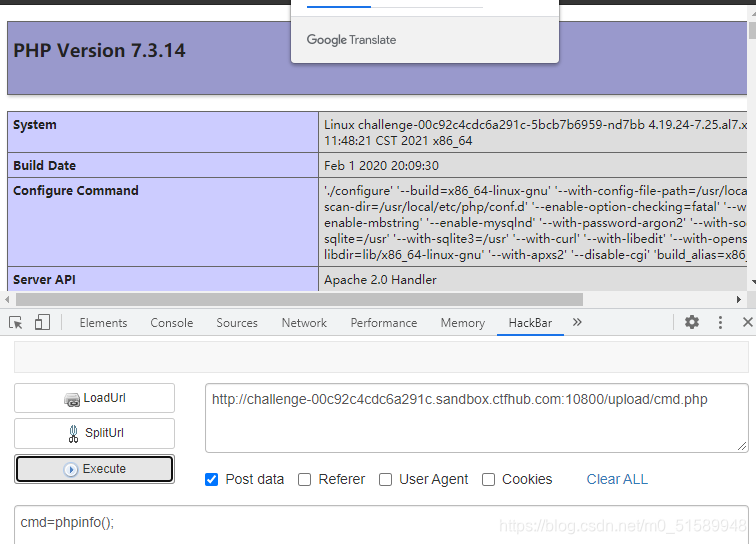The width and height of the screenshot is (756, 544).
Task: Click the page horizontal scrollbar thumb
Action: pyautogui.click(x=299, y=299)
